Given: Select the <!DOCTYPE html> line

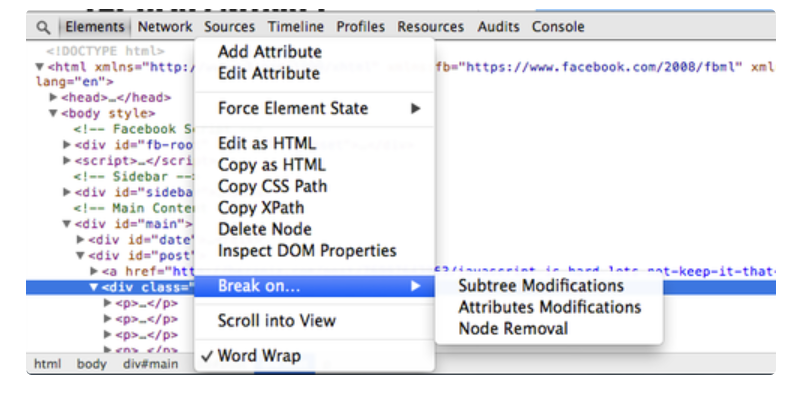Looking at the screenshot, I should click(105, 51).
